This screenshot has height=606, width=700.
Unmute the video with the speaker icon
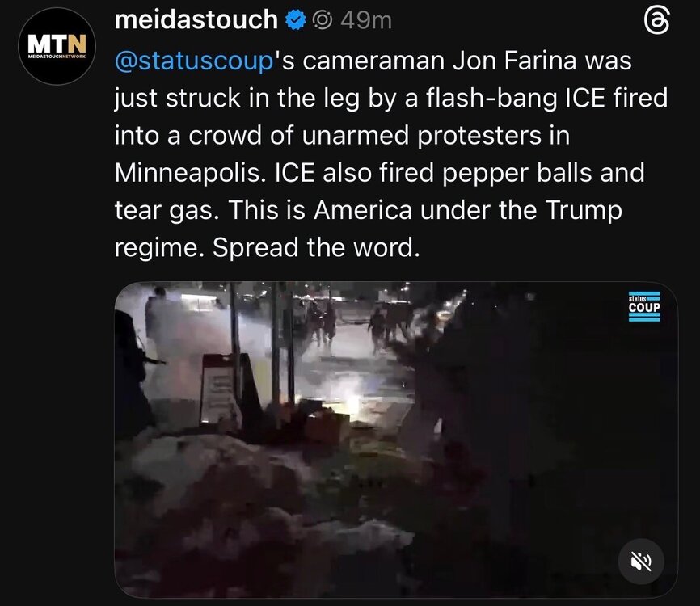click(641, 562)
